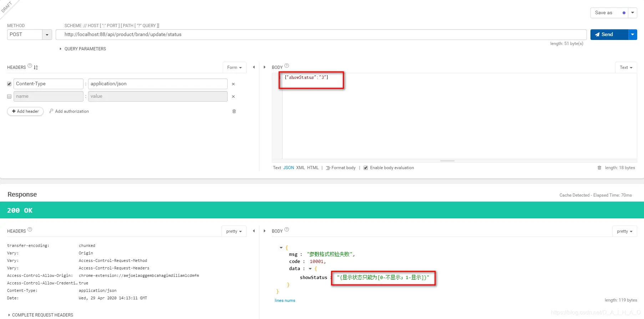Open the Form headers view dropdown
The image size is (644, 319).
tap(234, 67)
